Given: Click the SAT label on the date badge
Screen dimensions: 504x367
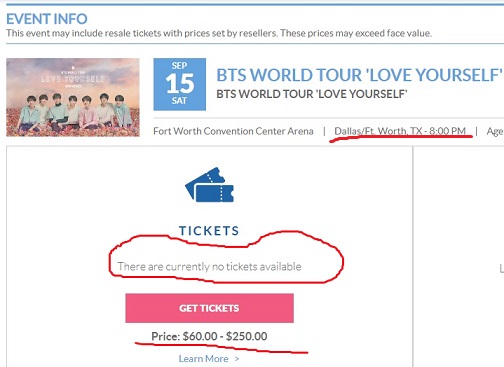Looking at the screenshot, I should pyautogui.click(x=179, y=100).
